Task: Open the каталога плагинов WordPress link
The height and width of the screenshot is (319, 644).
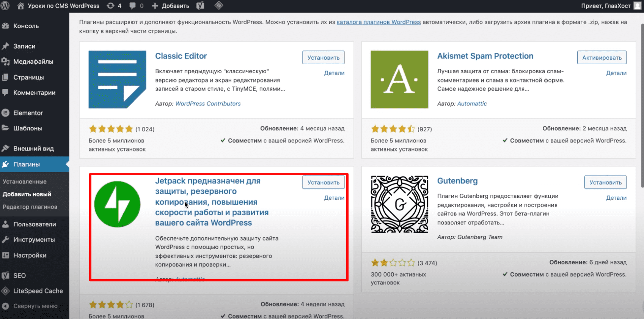Action: coord(379,22)
